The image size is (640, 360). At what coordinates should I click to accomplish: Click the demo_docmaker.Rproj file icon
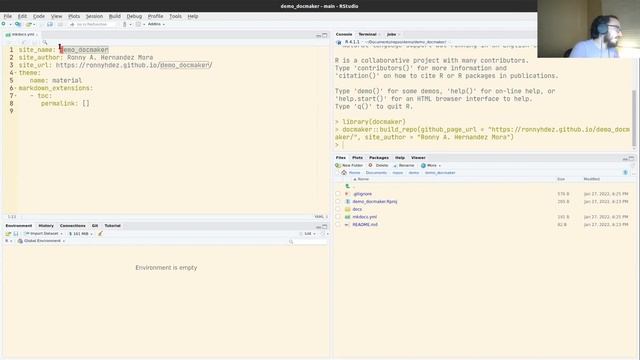[348, 202]
